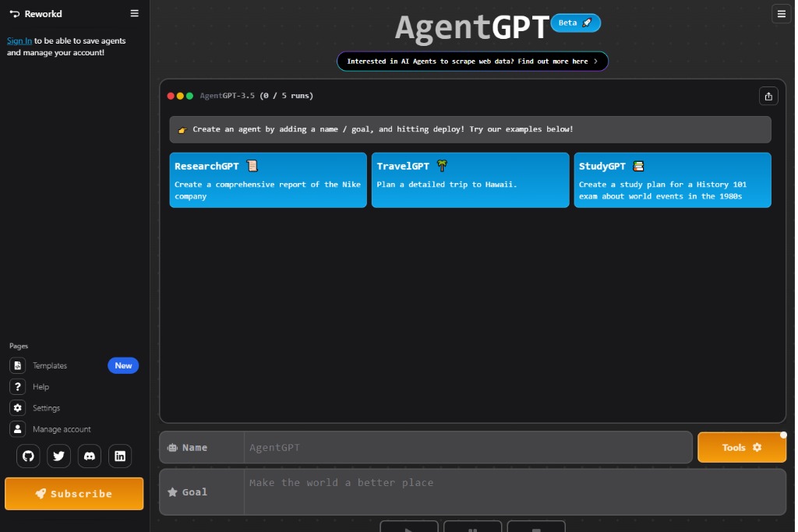Select the ResearchGPT example card
This screenshot has height=532, width=798.
[267, 180]
